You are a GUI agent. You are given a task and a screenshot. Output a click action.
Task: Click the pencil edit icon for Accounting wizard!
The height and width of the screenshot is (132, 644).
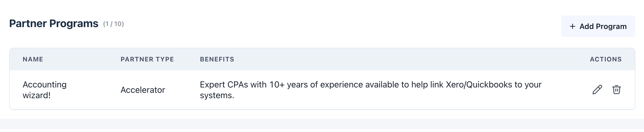click(x=597, y=90)
